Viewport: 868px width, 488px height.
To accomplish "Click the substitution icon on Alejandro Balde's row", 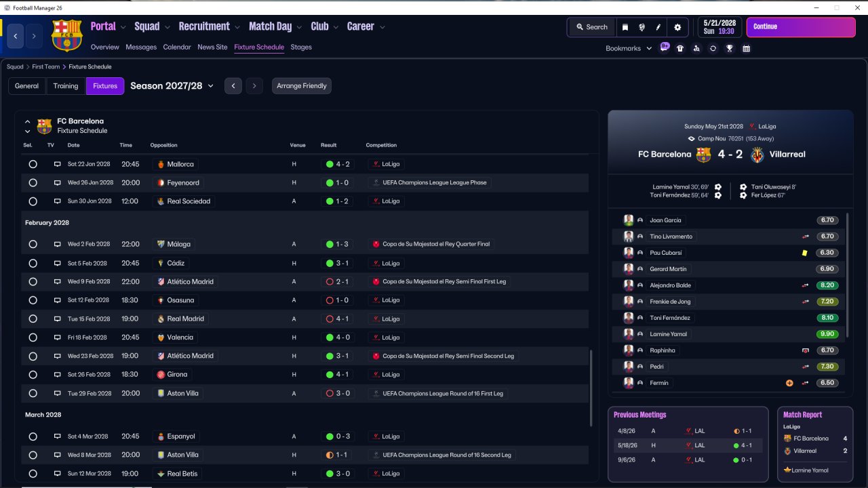I will click(x=806, y=285).
